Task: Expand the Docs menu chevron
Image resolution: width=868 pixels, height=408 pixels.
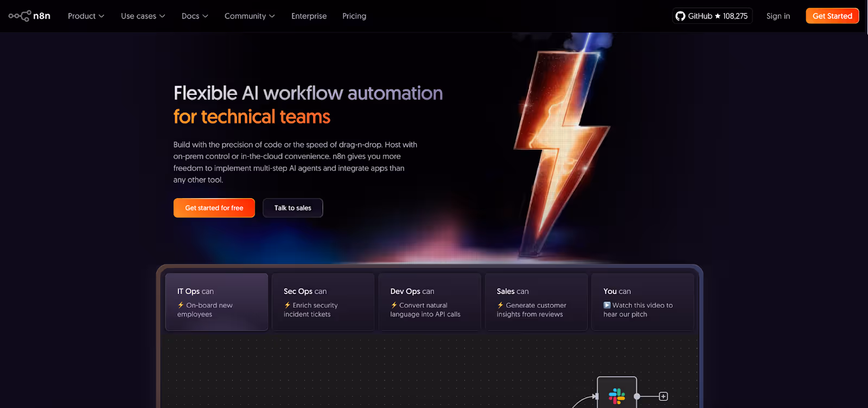Action: [205, 16]
